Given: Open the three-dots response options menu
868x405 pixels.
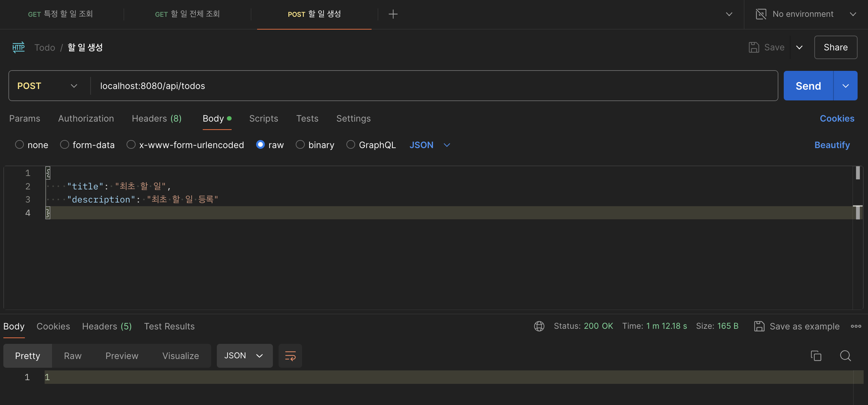Looking at the screenshot, I should tap(856, 326).
